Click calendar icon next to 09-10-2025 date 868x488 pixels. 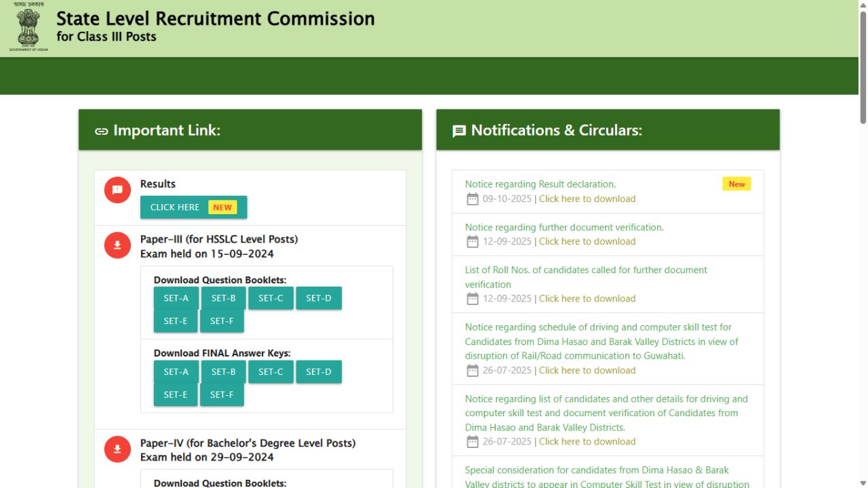click(x=473, y=199)
